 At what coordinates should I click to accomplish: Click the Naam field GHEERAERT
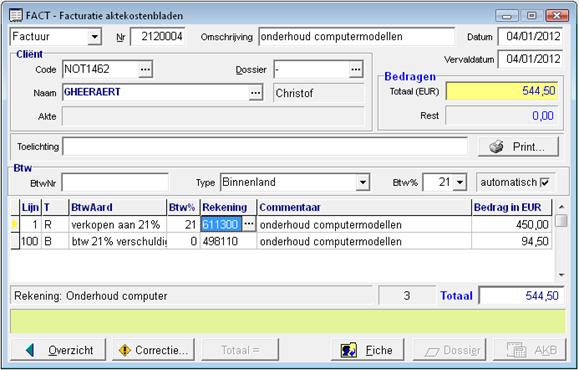[x=156, y=93]
